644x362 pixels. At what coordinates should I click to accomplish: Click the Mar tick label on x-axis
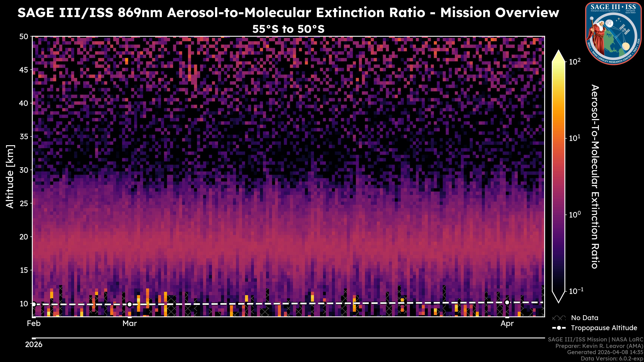click(x=129, y=323)
